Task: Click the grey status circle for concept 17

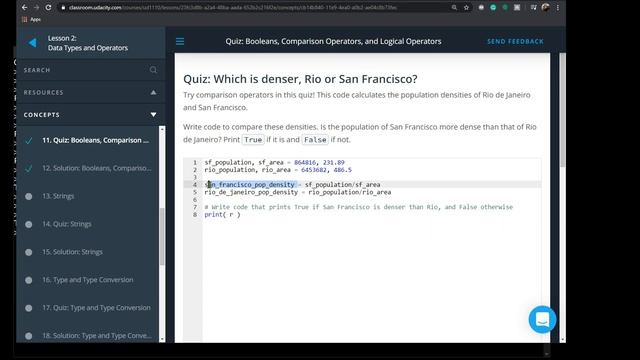Action: point(29,308)
